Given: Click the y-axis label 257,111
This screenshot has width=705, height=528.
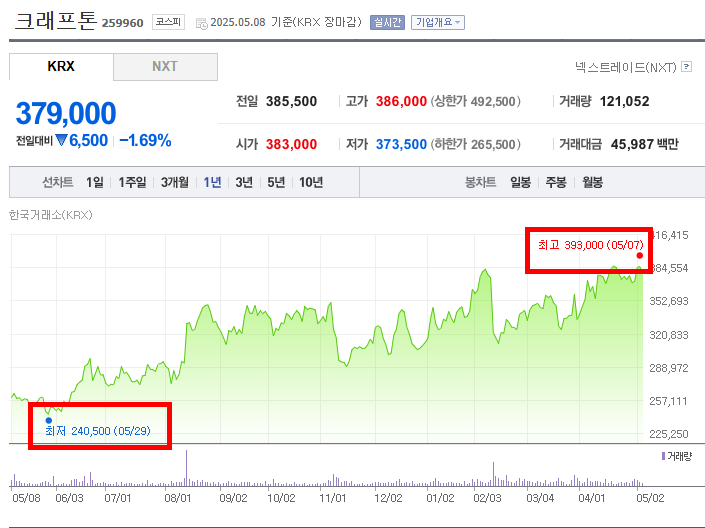Looking at the screenshot, I should (x=669, y=401).
